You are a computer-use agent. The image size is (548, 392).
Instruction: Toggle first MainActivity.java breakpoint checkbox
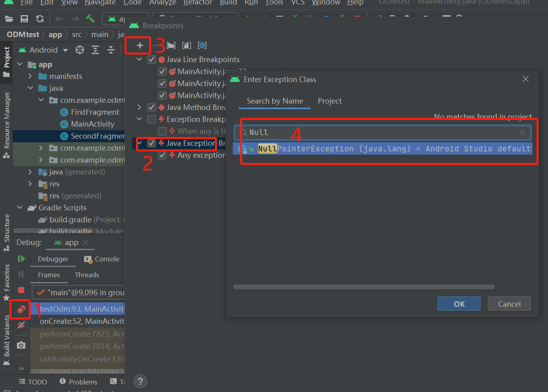[x=162, y=72]
